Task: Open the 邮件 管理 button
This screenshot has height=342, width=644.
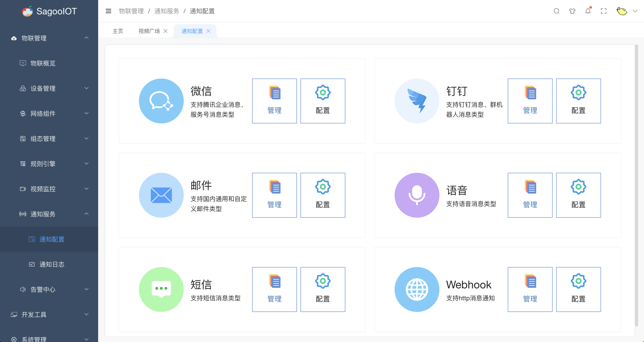Action: [x=274, y=195]
